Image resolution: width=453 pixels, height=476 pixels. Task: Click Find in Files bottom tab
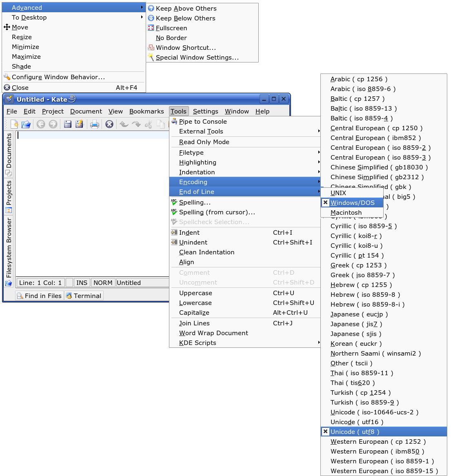[40, 296]
